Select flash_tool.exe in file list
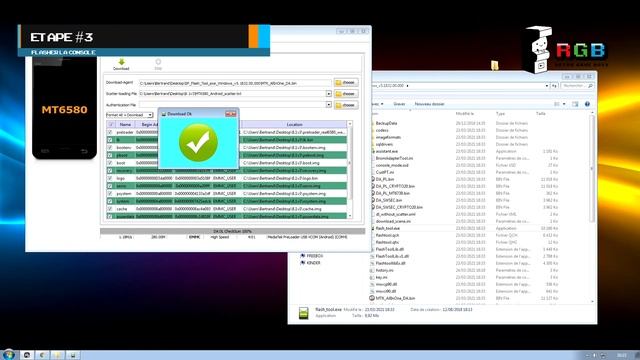The height and width of the screenshot is (360, 640). pyautogui.click(x=387, y=228)
